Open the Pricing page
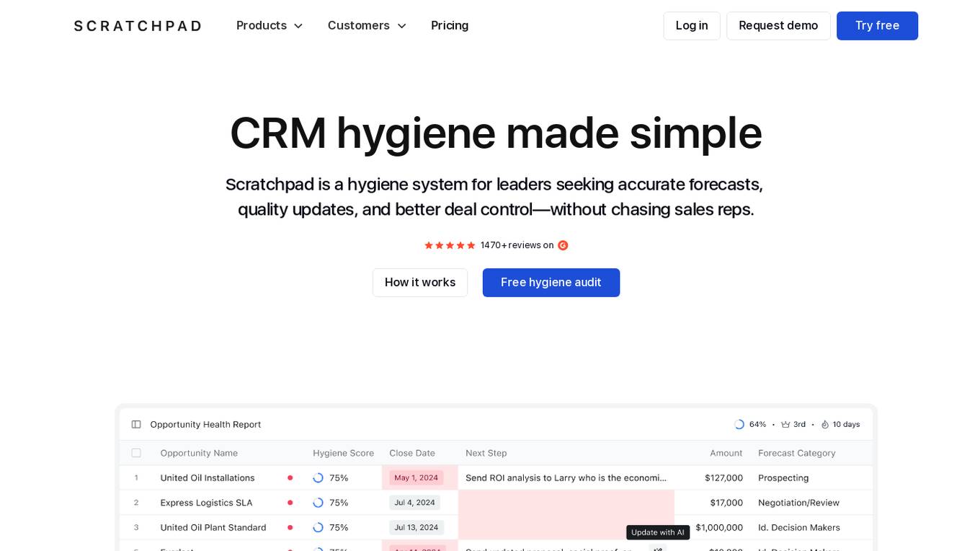The height and width of the screenshot is (551, 980). (450, 25)
